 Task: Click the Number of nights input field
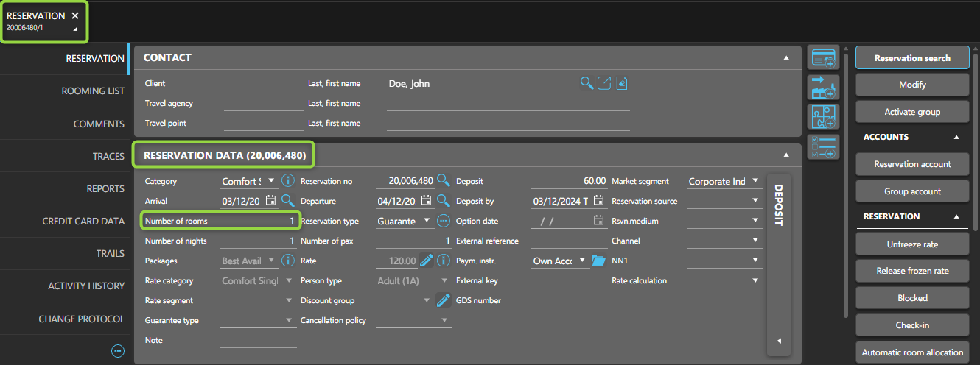coord(258,241)
